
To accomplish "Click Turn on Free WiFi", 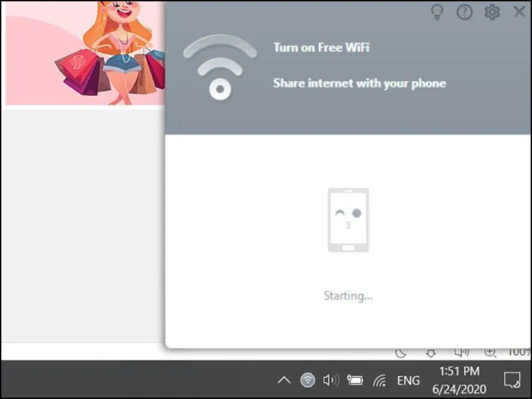I will coord(322,47).
